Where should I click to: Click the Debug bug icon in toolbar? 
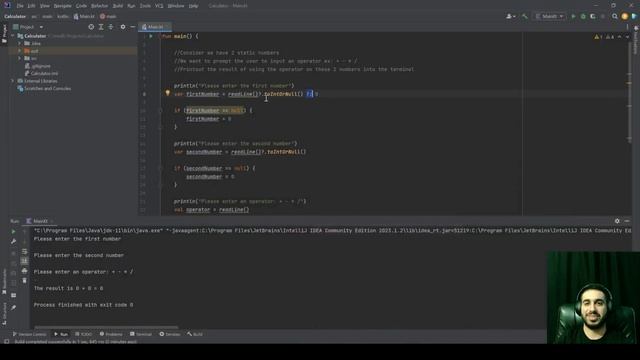point(583,16)
